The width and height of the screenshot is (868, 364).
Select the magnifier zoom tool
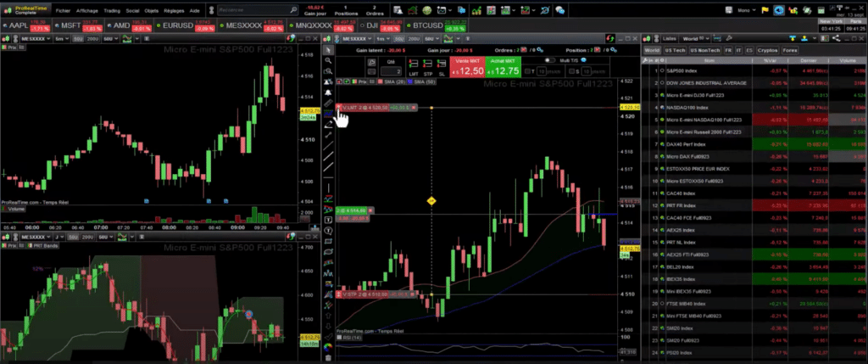tap(328, 60)
